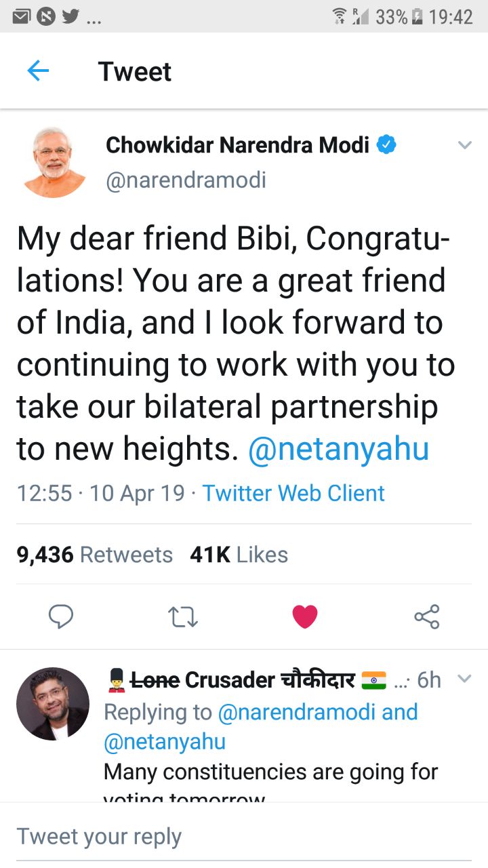View the 41K Likes list

click(239, 555)
